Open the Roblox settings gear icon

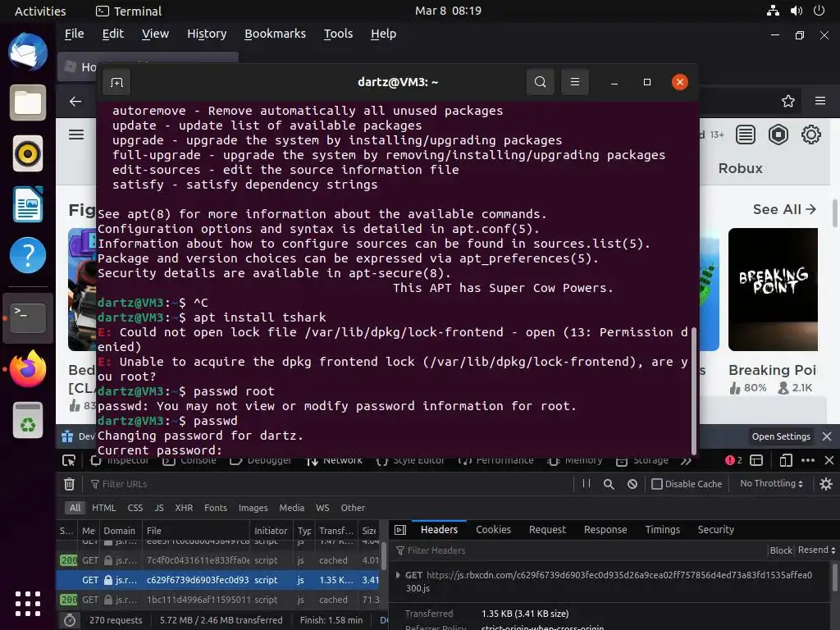click(810, 135)
